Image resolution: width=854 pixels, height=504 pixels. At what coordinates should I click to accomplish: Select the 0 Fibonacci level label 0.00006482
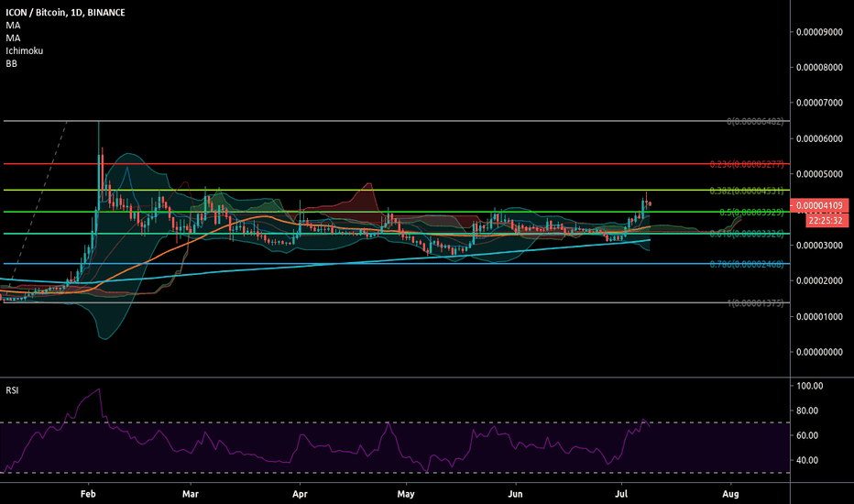(755, 122)
